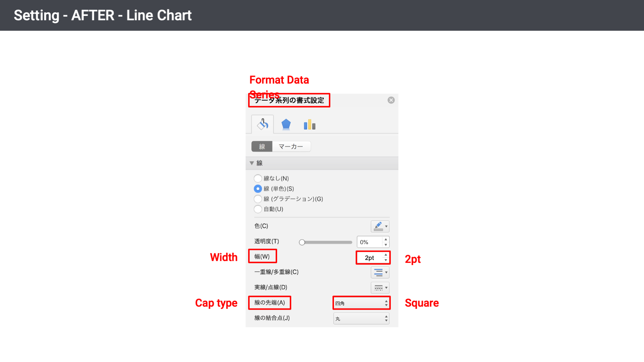Switch to the マーカー tab
This screenshot has width=644, height=362.
291,147
